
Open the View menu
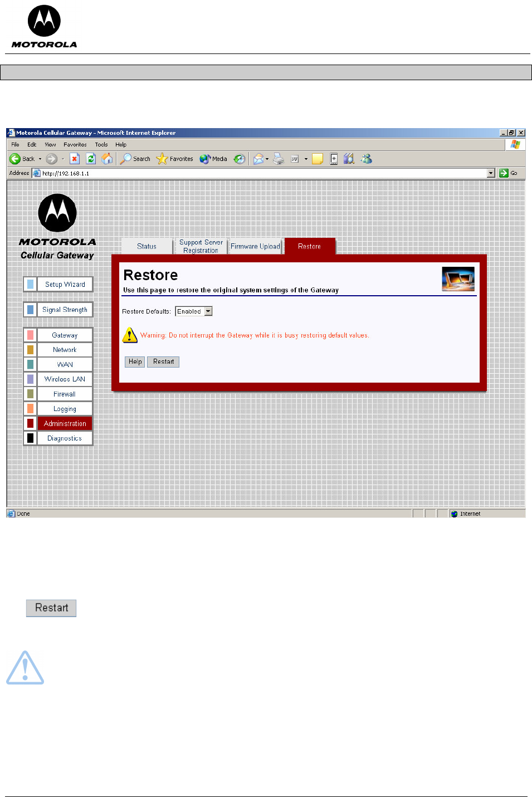50,144
